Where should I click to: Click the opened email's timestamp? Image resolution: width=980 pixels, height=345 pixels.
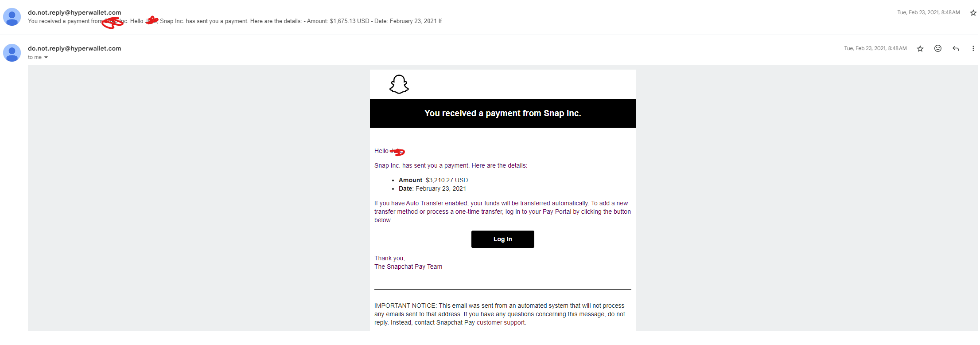(x=875, y=48)
